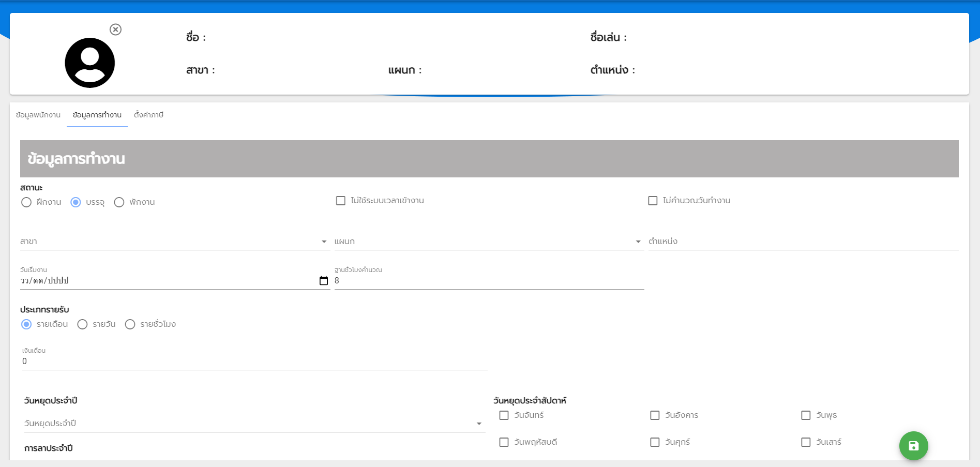
Task: Click the วันหยุดประจำสัปดาห์ heading
Action: 530,401
